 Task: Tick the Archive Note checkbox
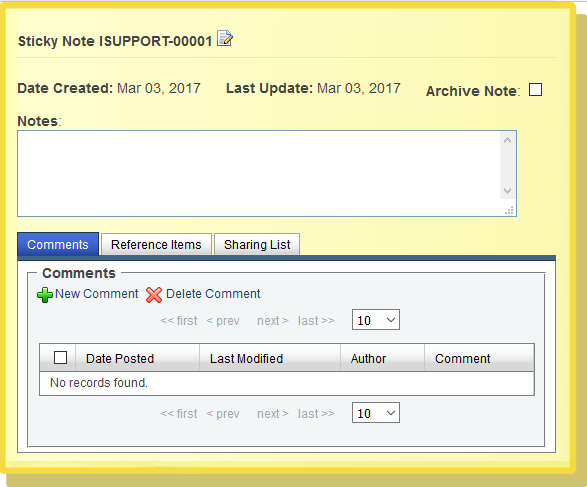click(535, 90)
